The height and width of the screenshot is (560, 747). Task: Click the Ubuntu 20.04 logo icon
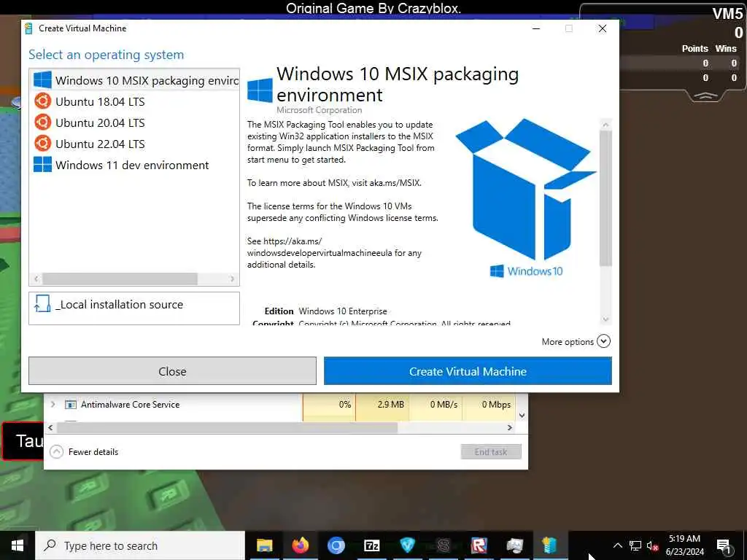42,122
